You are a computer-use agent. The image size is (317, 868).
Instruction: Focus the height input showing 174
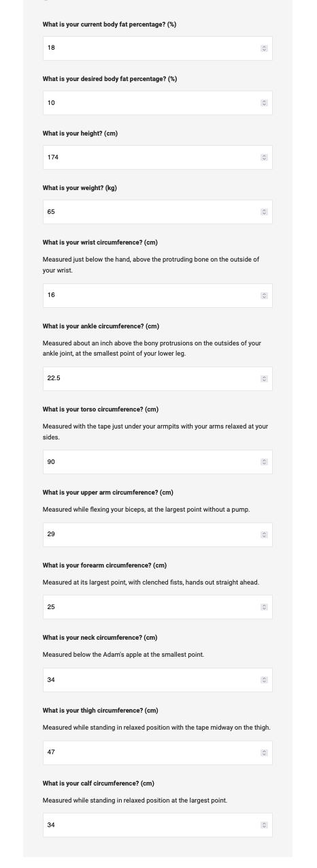pyautogui.click(x=157, y=157)
